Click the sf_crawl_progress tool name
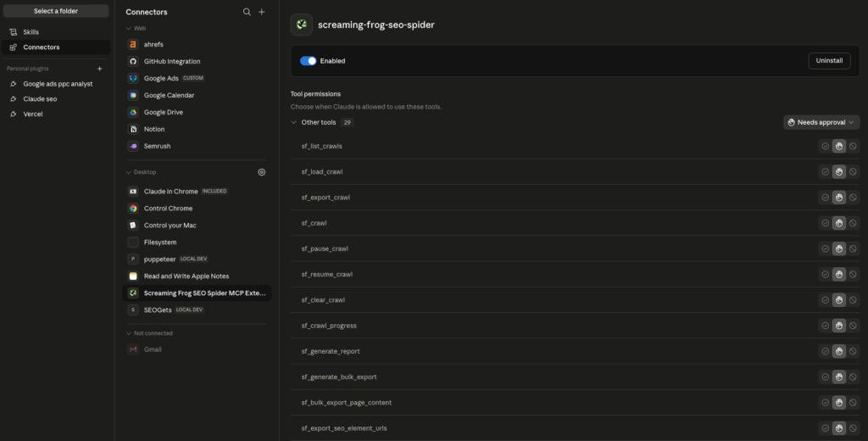 tap(329, 326)
